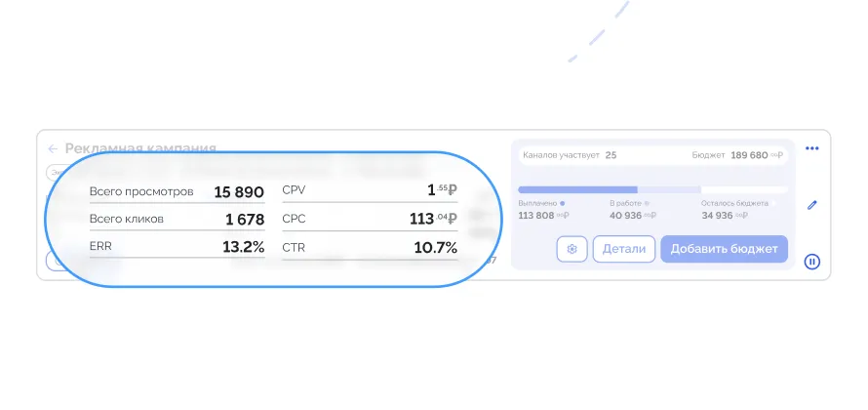Open campaign settings via gear button

pos(572,249)
